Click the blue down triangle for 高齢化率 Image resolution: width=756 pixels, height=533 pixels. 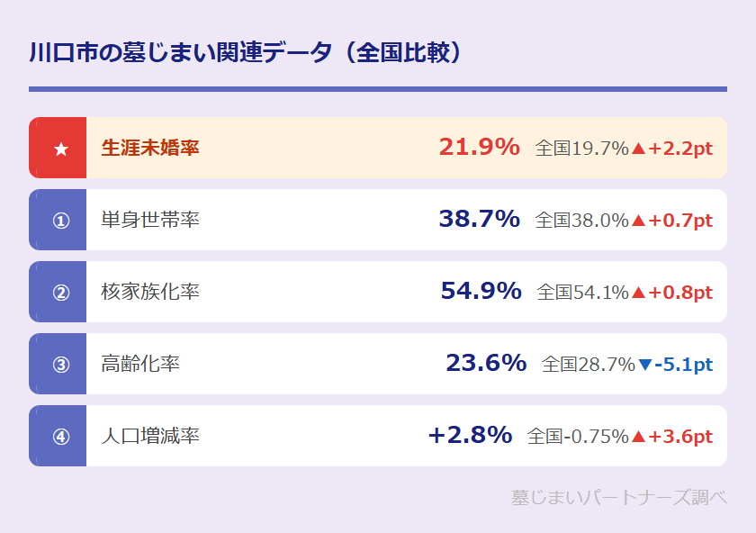644,365
